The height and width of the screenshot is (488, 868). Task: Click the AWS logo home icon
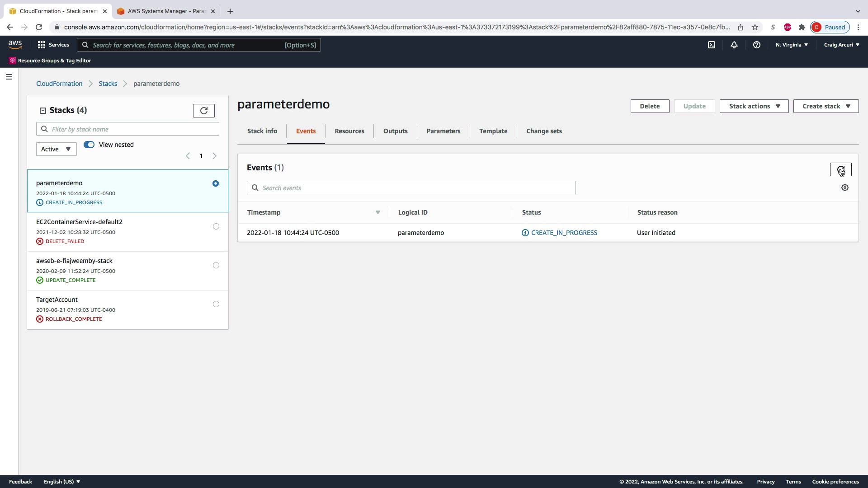coord(15,44)
